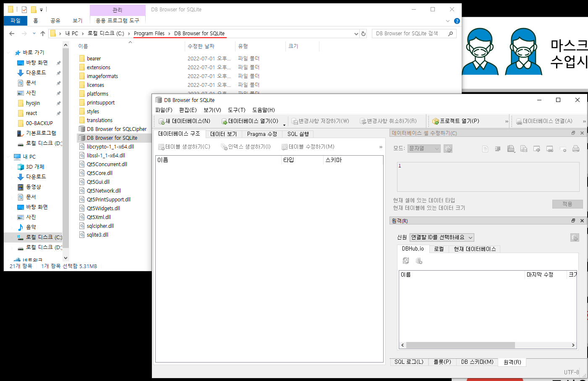This screenshot has width=588, height=381.
Task: Expand table toolbar overflow chevron after 테이블 수정하기
Action: (x=381, y=147)
